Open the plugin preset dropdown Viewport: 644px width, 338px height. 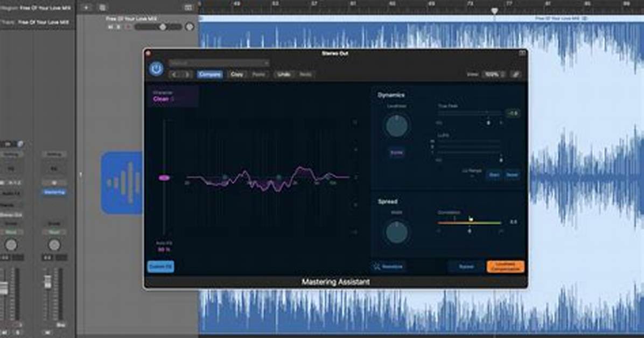click(x=219, y=63)
